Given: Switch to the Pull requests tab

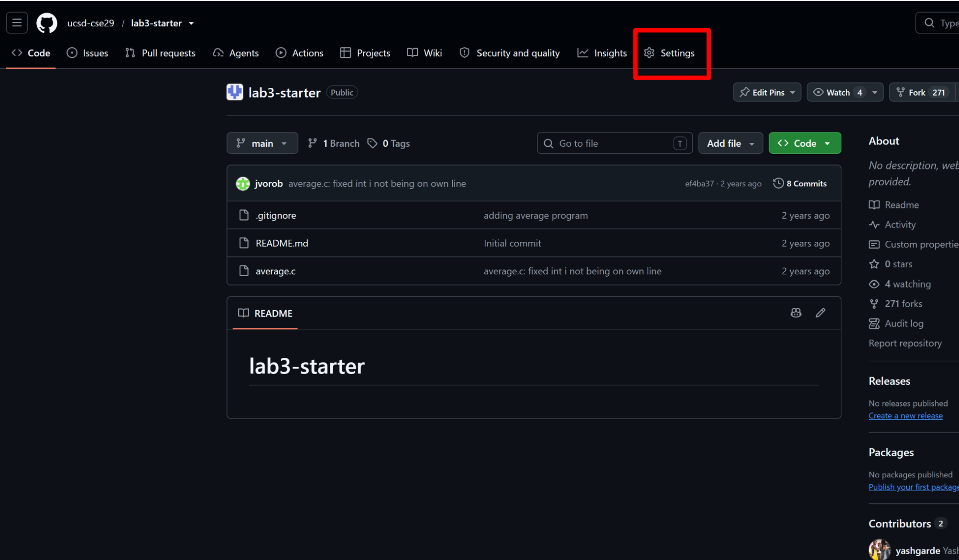Looking at the screenshot, I should [160, 53].
